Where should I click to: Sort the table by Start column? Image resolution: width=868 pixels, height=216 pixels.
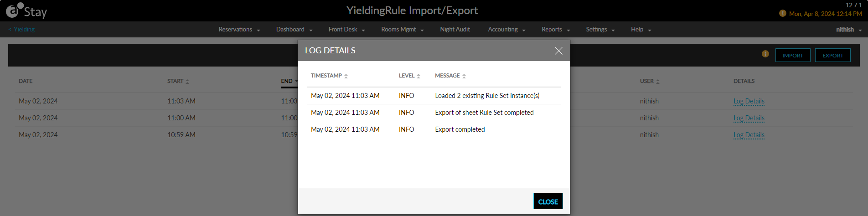(178, 81)
